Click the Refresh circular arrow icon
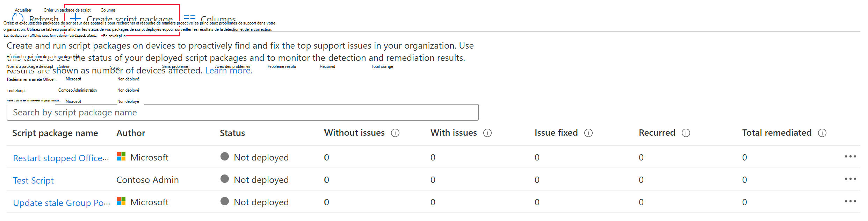 pos(18,17)
